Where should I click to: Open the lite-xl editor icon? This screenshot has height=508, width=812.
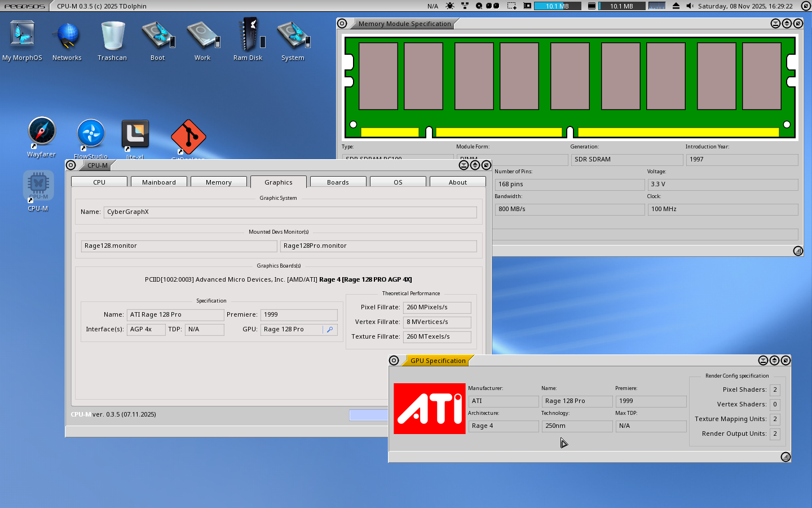[x=135, y=134]
